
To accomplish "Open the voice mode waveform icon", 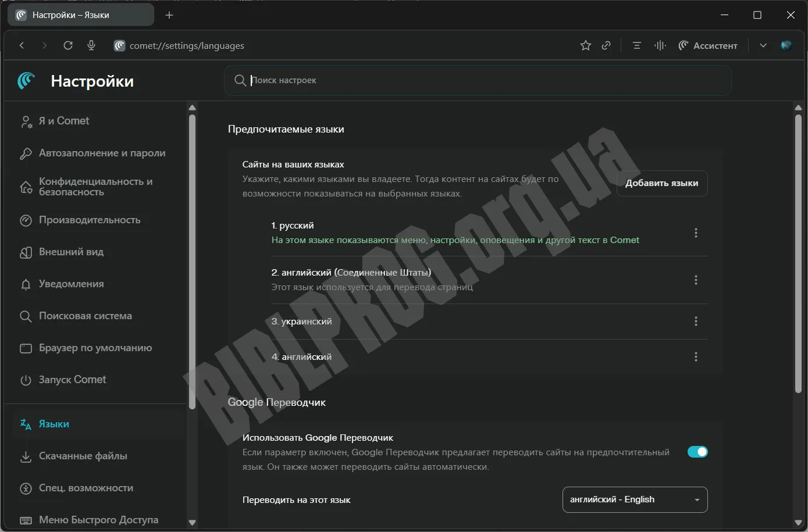I will click(x=660, y=45).
